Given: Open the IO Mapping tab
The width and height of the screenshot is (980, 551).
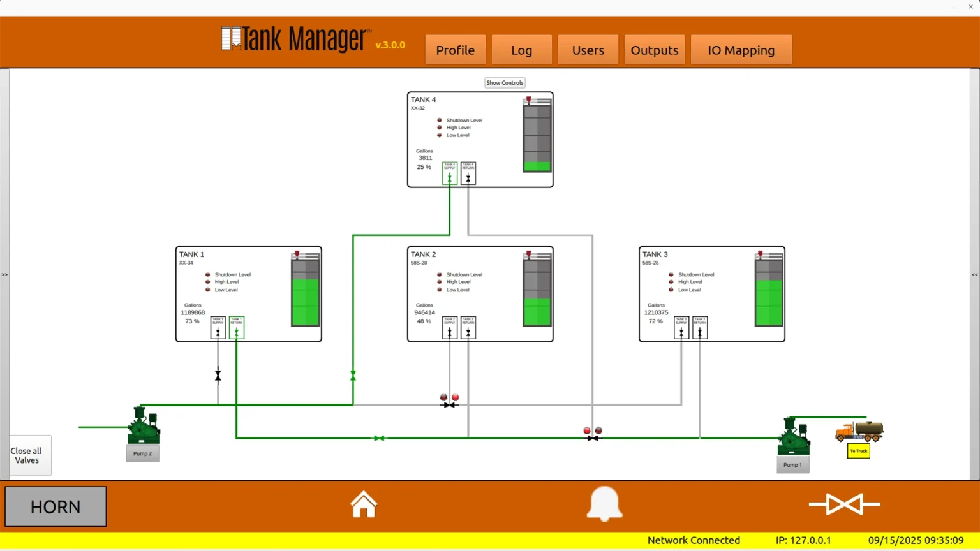Looking at the screenshot, I should 741,50.
